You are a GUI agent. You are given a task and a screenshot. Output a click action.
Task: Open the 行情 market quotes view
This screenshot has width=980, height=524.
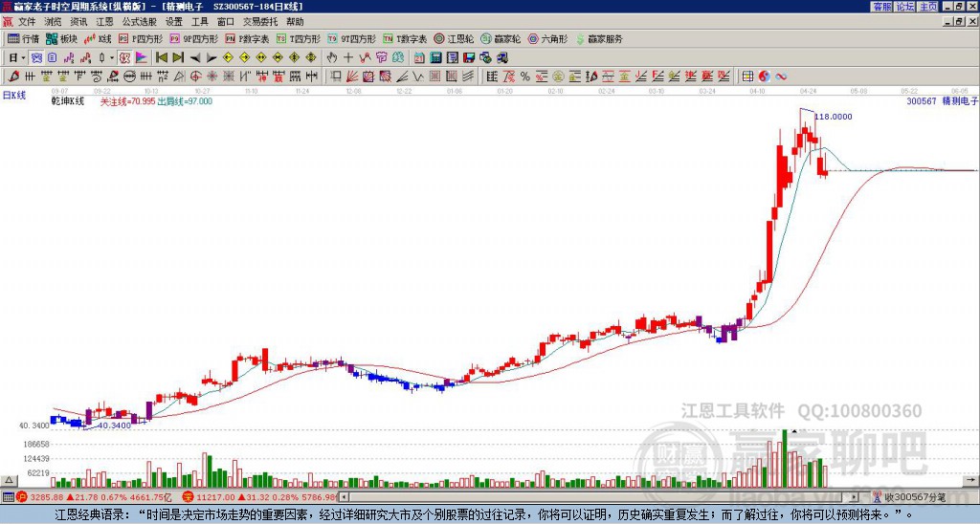click(x=23, y=38)
